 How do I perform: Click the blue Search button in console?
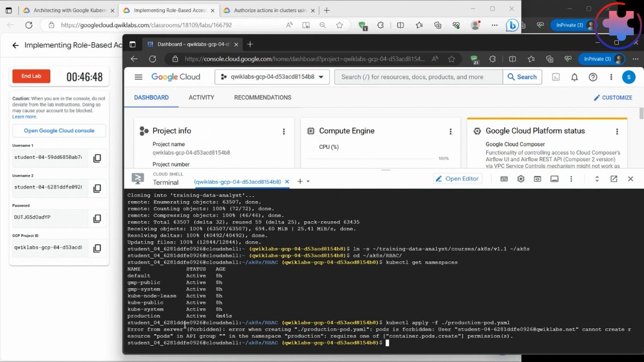522,77
